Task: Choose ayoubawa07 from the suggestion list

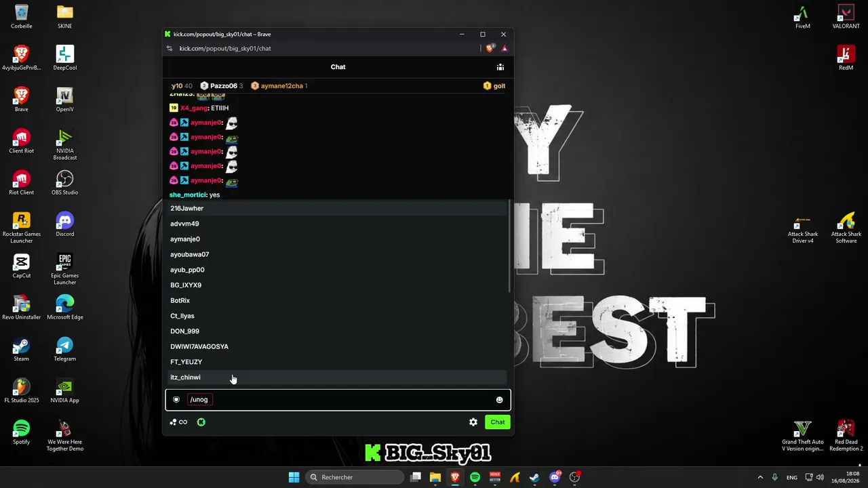Action: click(338, 254)
